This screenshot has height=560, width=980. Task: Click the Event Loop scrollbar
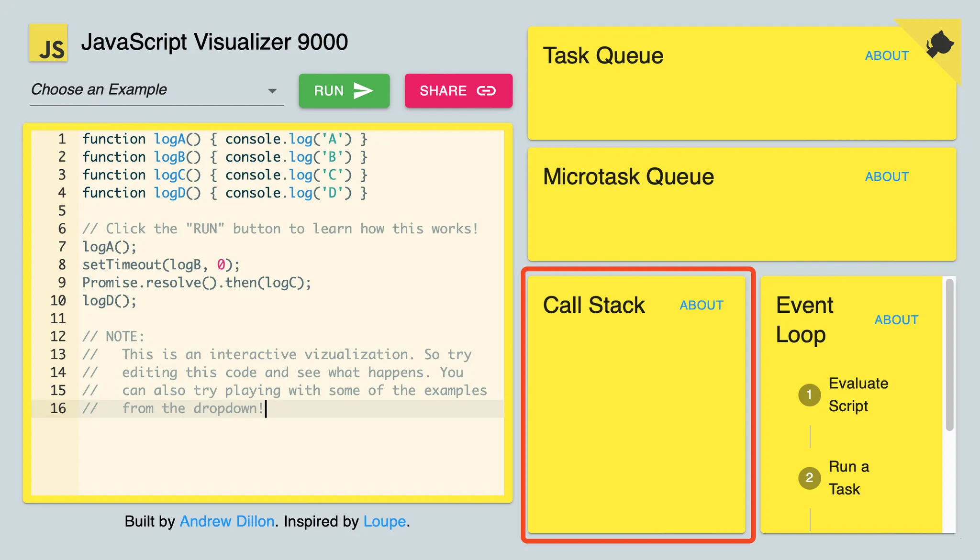949,355
